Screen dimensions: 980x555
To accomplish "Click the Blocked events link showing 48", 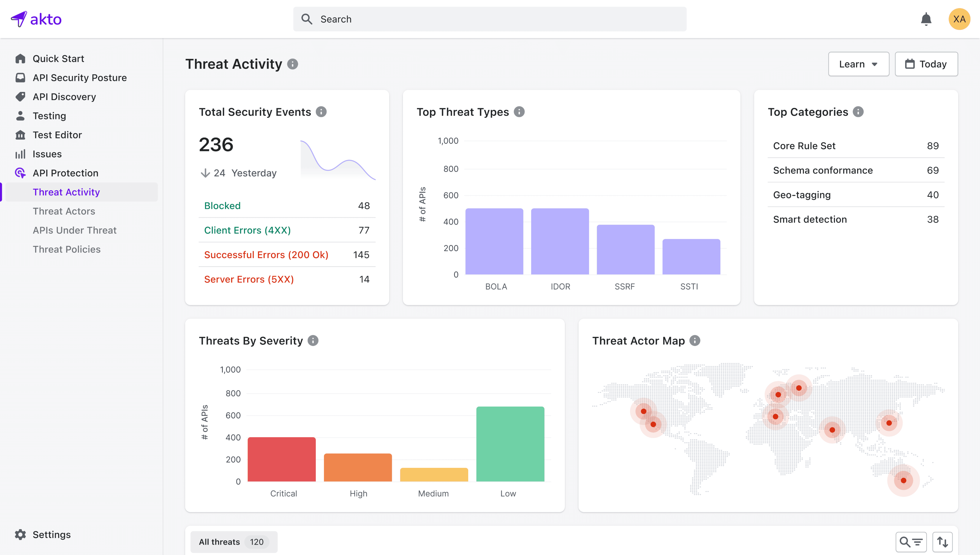I will click(222, 205).
